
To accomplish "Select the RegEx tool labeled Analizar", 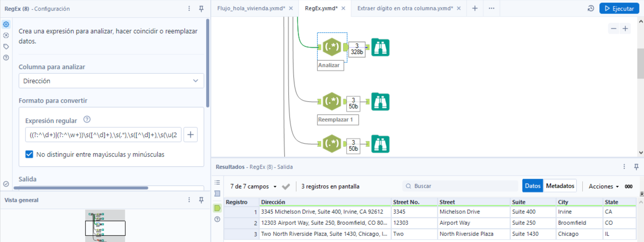I will [332, 47].
